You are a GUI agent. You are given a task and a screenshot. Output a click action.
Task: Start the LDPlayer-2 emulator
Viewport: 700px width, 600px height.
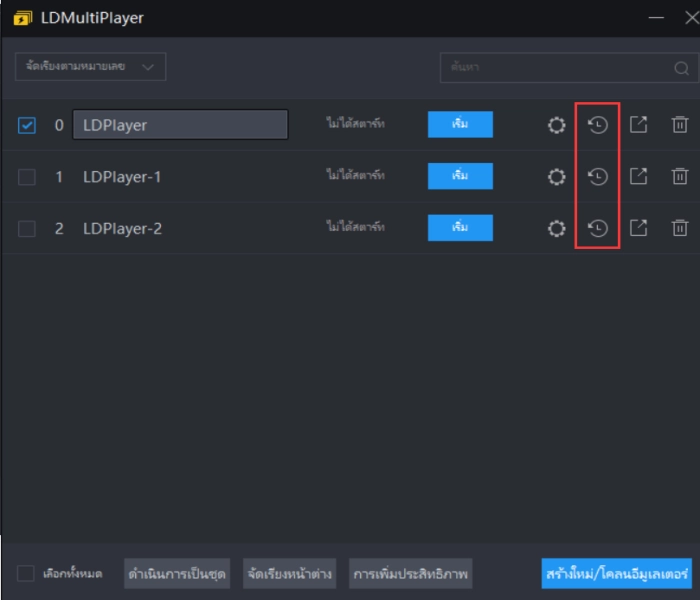coord(460,228)
